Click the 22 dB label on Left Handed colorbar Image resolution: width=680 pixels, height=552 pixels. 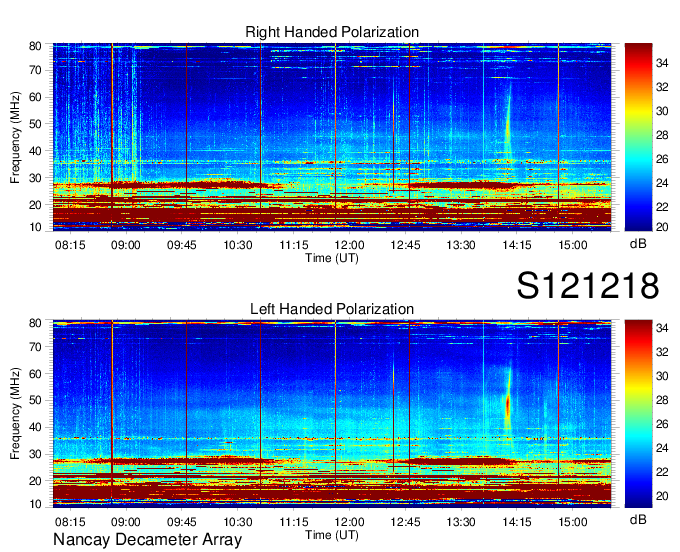pos(662,472)
